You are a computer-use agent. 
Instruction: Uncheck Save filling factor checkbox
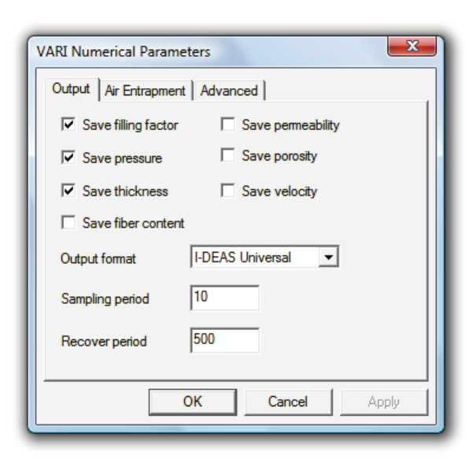(68, 124)
